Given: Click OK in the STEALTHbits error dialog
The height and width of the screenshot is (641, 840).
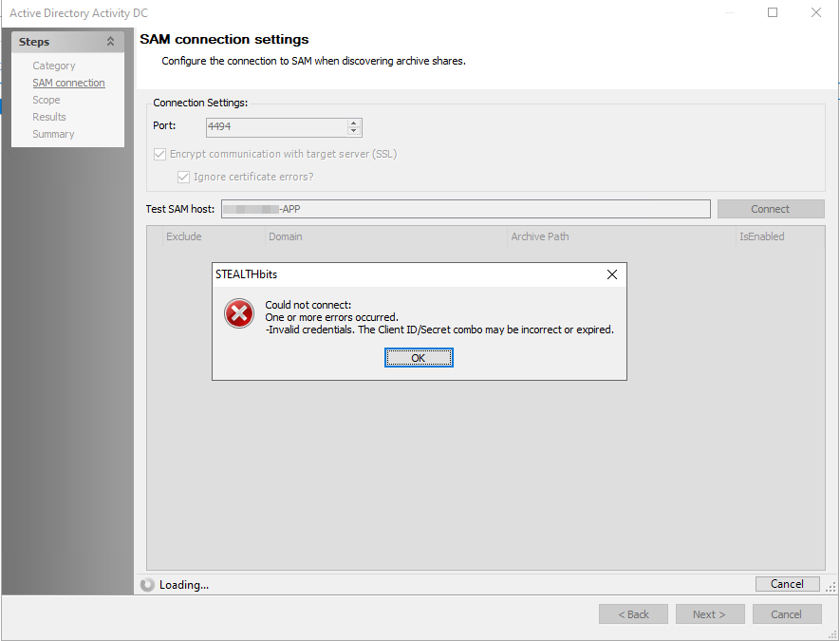Looking at the screenshot, I should pos(419,357).
